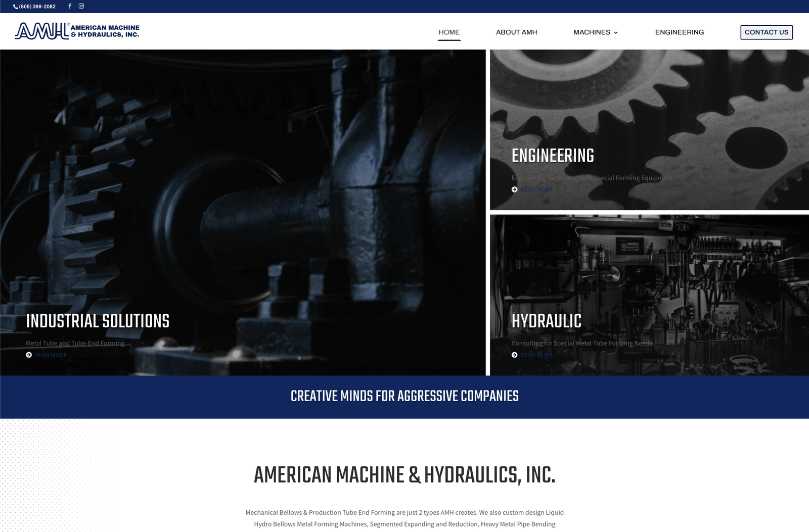Open Engineering in the navigation bar

(679, 32)
